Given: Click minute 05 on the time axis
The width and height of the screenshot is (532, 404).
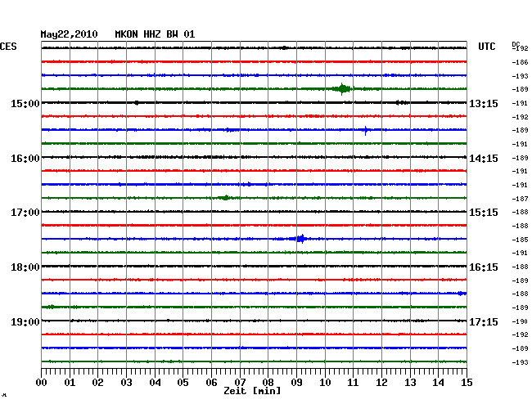Looking at the screenshot, I should [x=183, y=382].
